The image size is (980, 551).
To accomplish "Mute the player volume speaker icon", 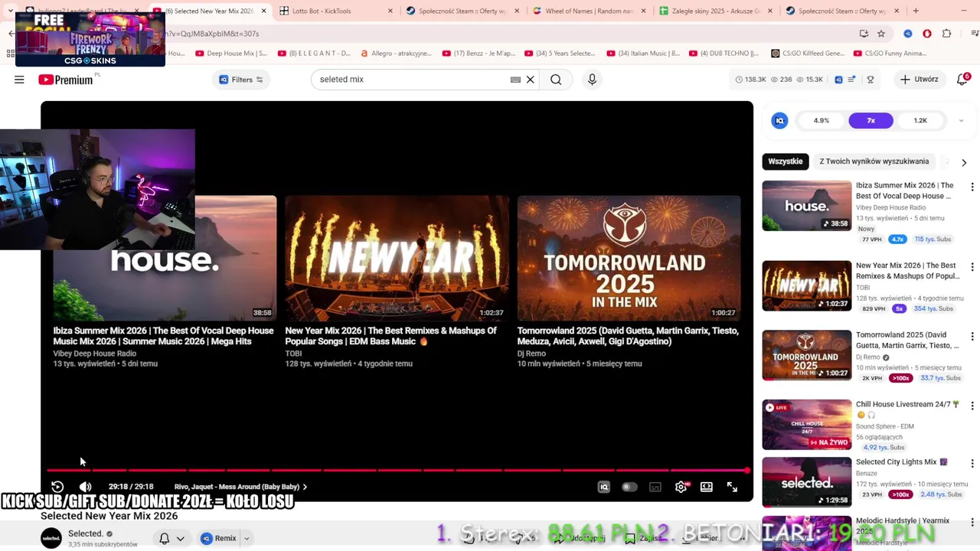I will [86, 487].
